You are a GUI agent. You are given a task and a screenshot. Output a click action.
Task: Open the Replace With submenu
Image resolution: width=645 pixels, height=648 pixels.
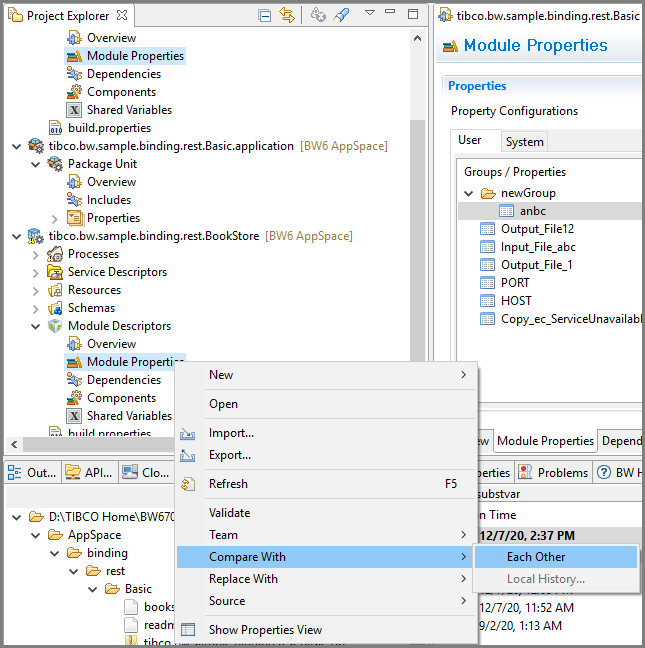point(326,579)
